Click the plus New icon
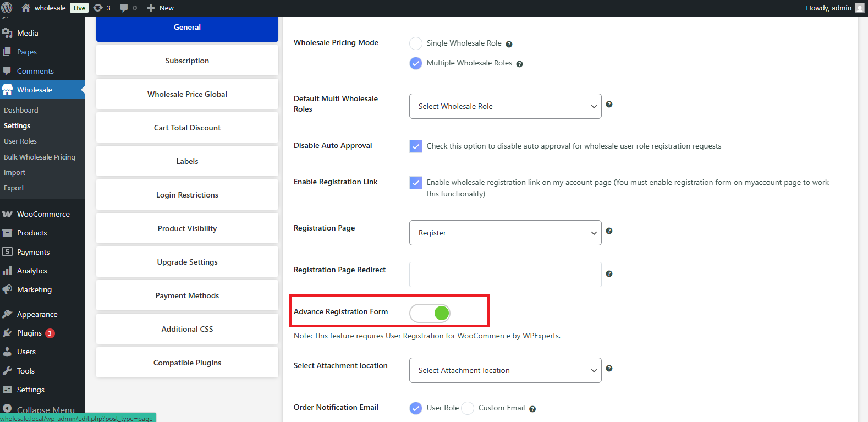The width and height of the screenshot is (868, 422). click(151, 8)
